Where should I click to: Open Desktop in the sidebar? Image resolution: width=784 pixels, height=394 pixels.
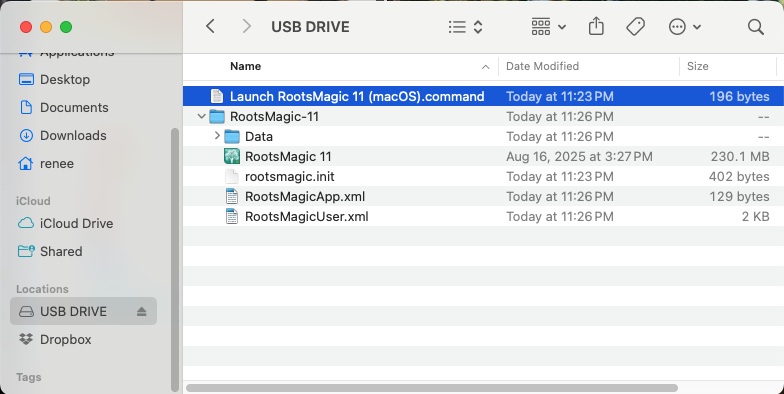65,80
